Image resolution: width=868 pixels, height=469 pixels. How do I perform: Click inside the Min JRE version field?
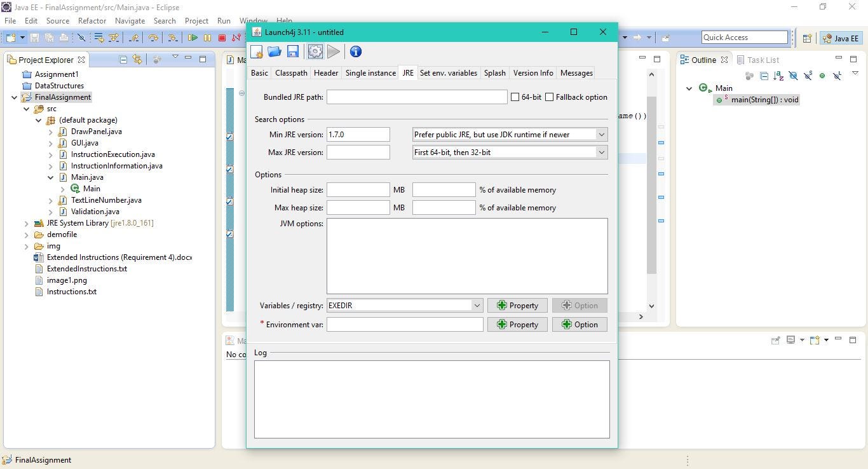[358, 134]
